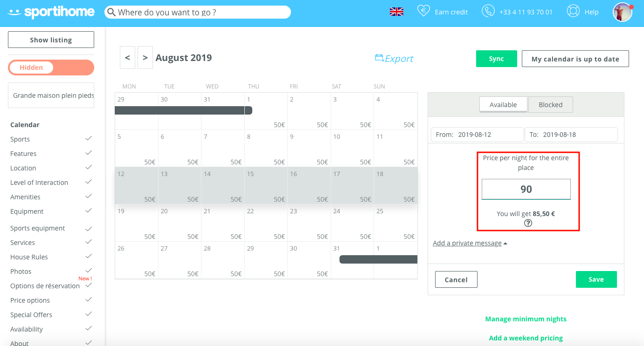Image resolution: width=644 pixels, height=346 pixels.
Task: Select August 21 calendar cell
Action: click(223, 223)
